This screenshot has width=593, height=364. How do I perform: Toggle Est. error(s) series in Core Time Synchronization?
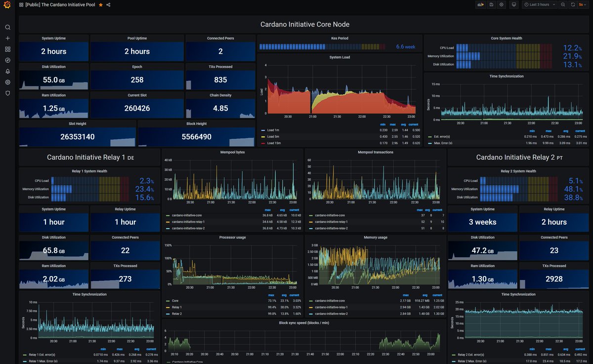click(442, 137)
